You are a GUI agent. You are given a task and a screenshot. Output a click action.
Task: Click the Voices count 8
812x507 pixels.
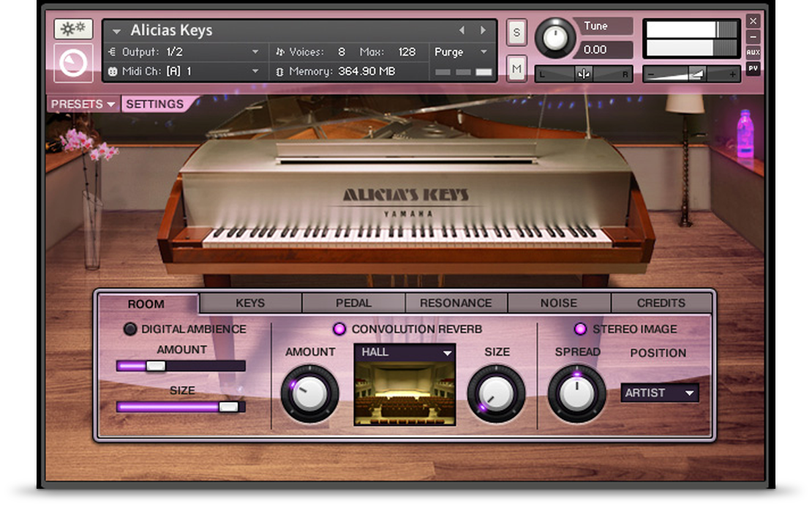click(x=342, y=52)
